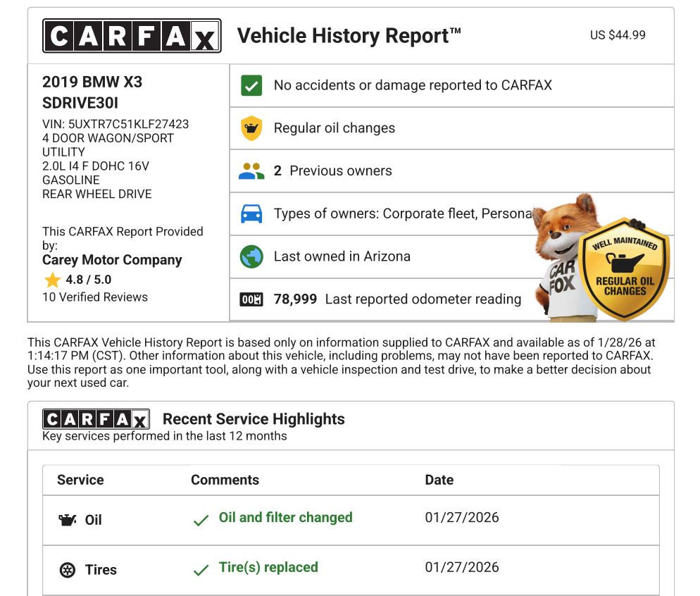
Task: Click the globe icon beside Last owned
Action: coord(251,256)
